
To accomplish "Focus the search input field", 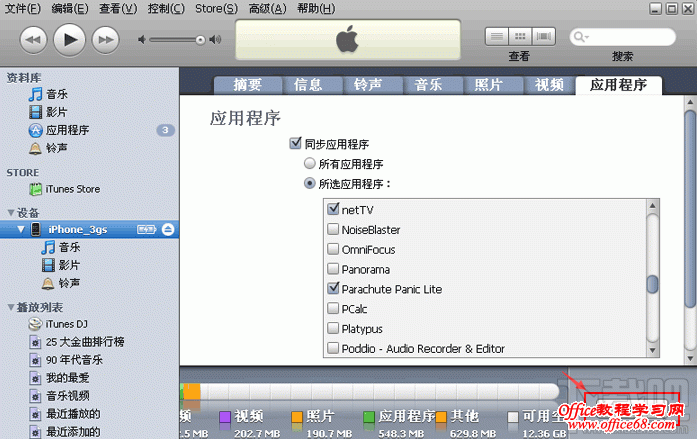I will 622,37.
